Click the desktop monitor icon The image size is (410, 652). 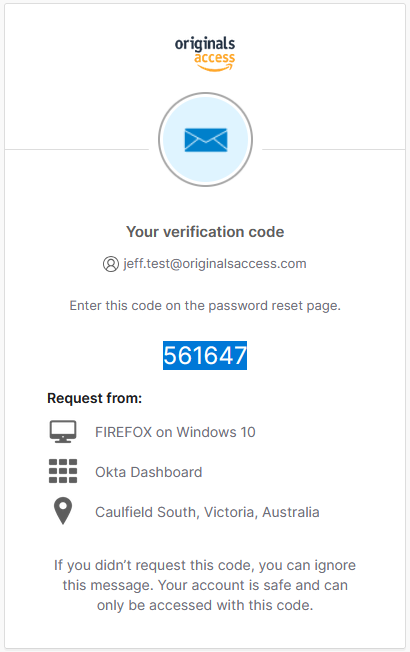(x=63, y=432)
